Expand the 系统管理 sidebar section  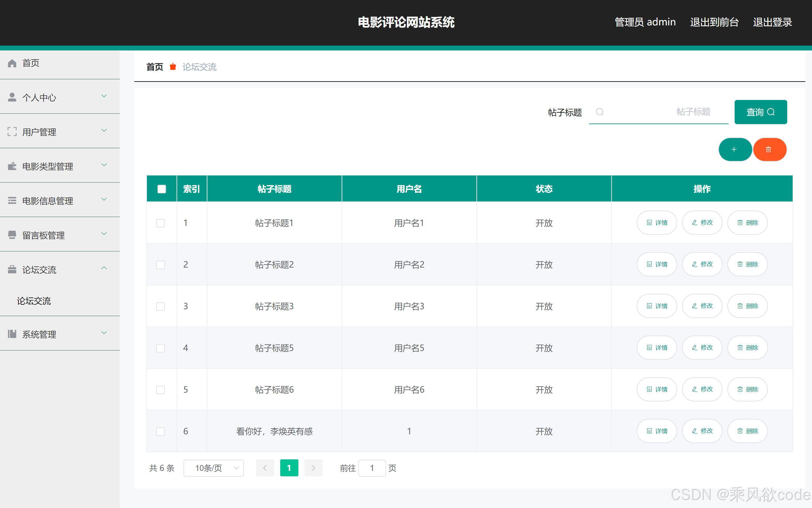pos(104,333)
